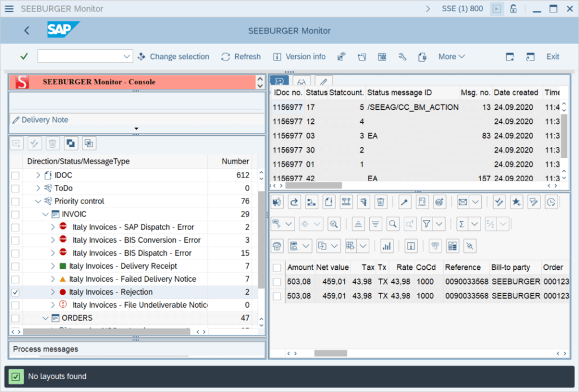Click the boxed information icon in the grid toolbar
579x392 pixels.
[411, 246]
